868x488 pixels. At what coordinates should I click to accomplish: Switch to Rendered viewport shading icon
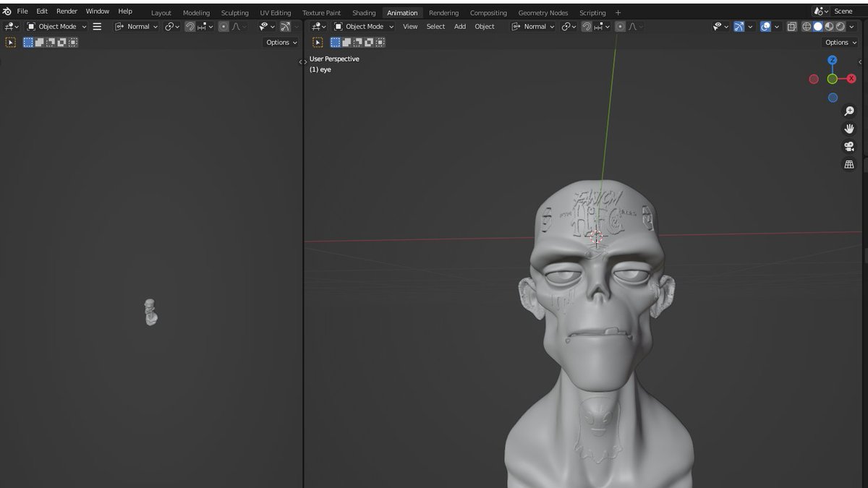click(841, 26)
